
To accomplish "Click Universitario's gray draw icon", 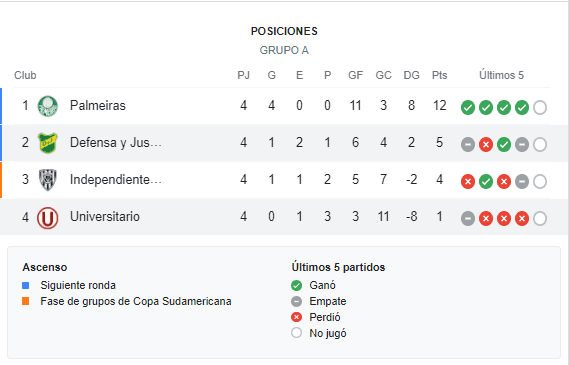I will tap(468, 218).
